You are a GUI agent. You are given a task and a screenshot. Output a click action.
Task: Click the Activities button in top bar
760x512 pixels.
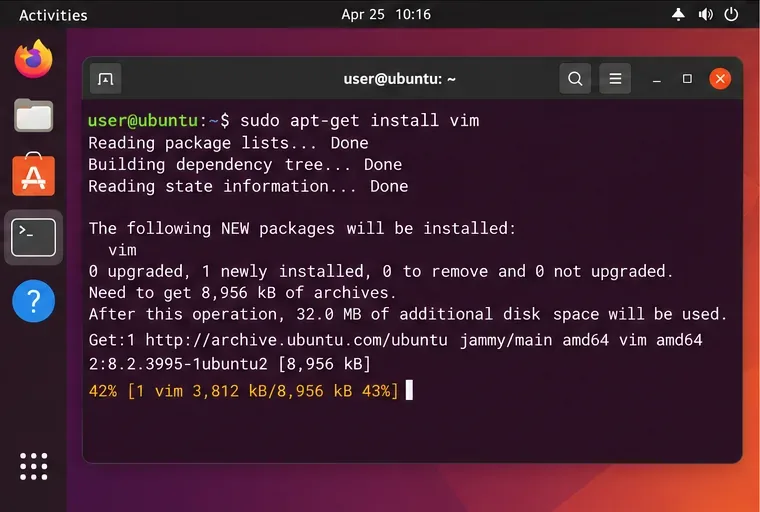(53, 15)
